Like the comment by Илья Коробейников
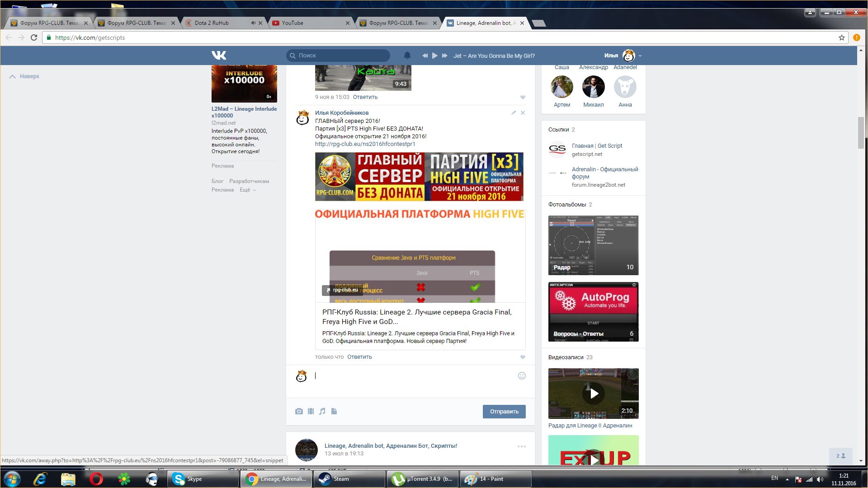This screenshot has height=488, width=868. [x=523, y=357]
